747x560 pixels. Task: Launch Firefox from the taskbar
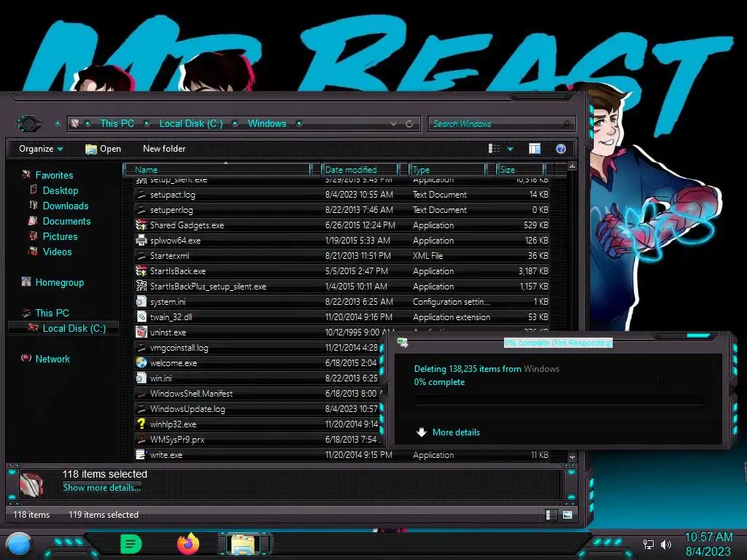(187, 544)
